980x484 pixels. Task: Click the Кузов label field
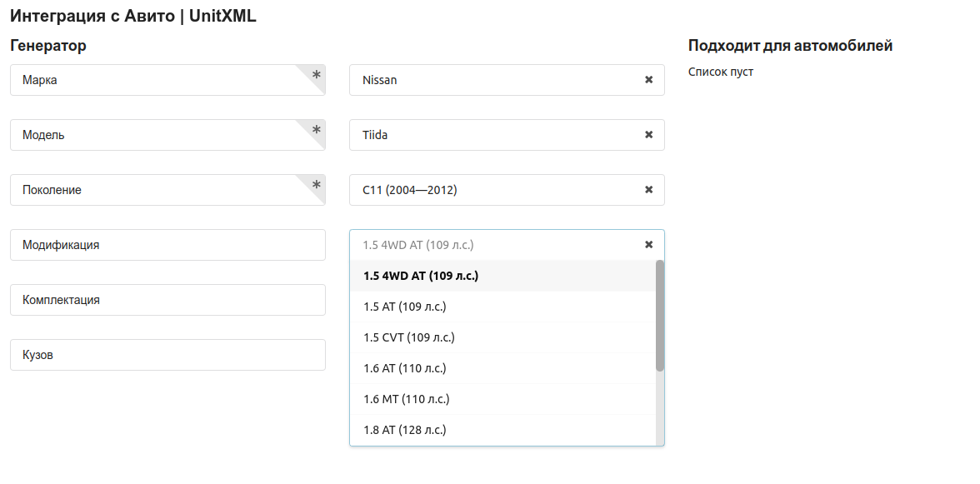(167, 355)
